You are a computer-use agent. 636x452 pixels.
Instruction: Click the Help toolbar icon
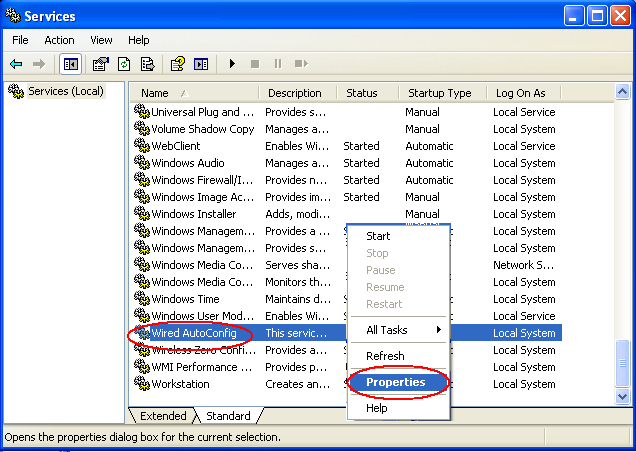177,64
